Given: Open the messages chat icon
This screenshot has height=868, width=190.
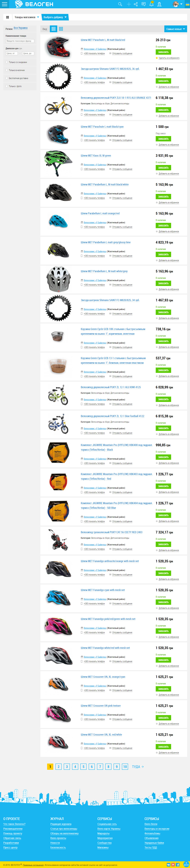Looking at the screenshot, I should coord(144,4).
